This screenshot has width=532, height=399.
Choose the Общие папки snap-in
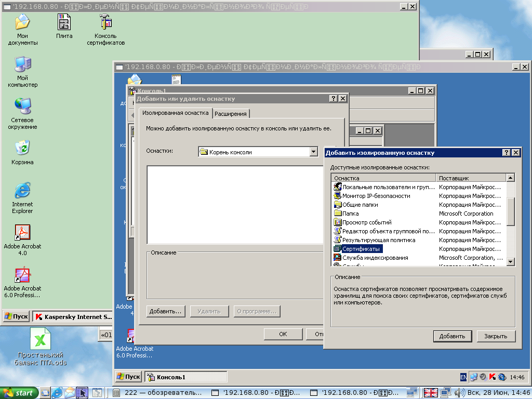click(360, 205)
